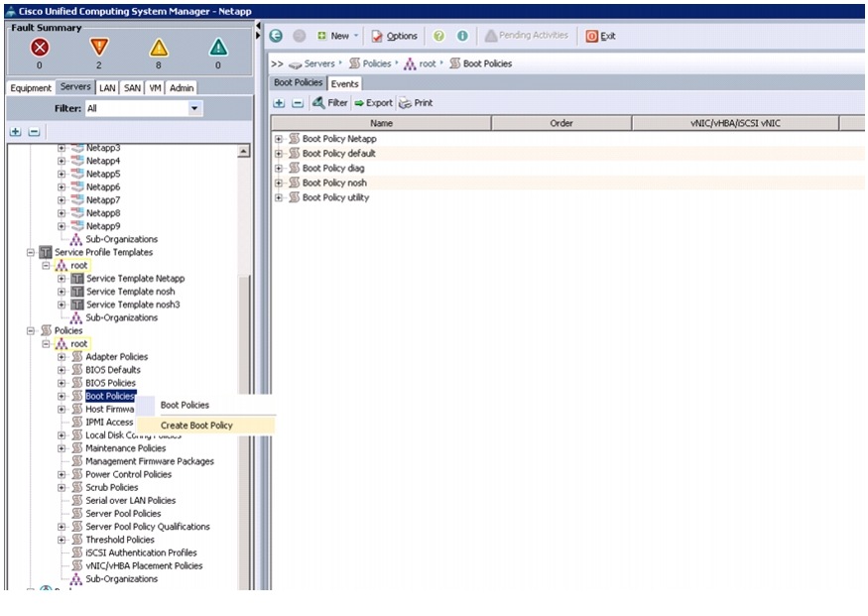The height and width of the screenshot is (616, 868).
Task: Select Create Boot Policy from context menu
Action: (x=196, y=426)
